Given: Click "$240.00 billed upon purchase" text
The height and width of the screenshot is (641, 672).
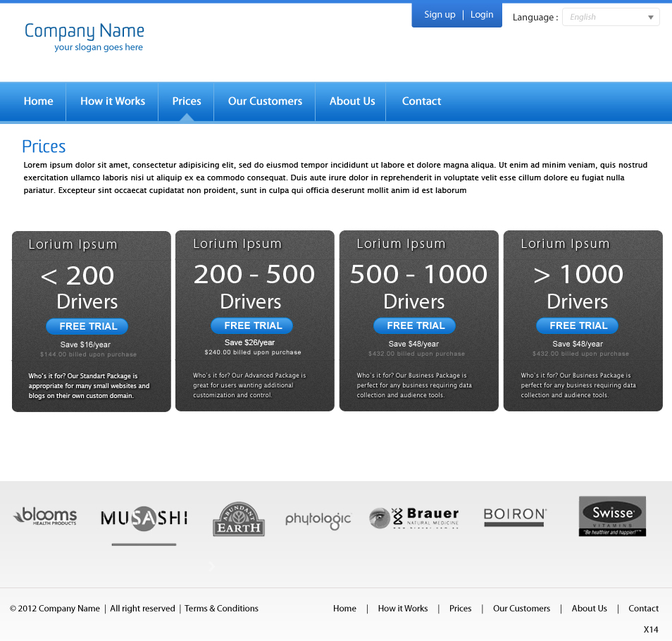Looking at the screenshot, I should pos(253,352).
